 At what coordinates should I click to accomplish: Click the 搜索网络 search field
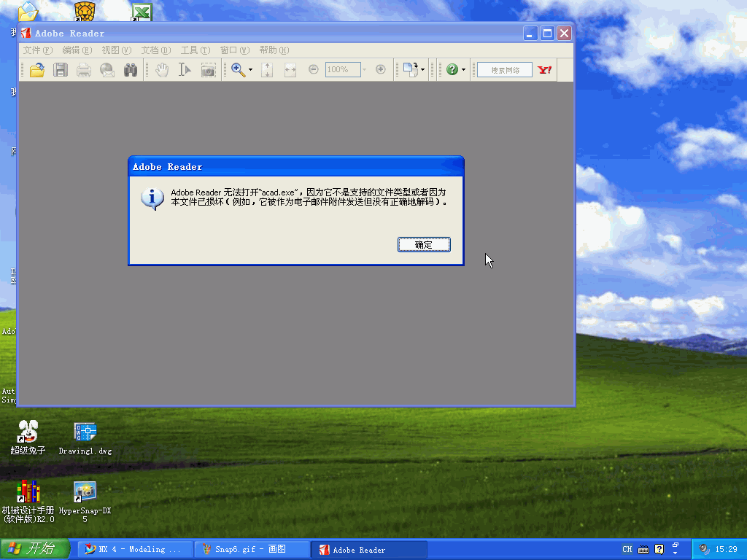[x=505, y=70]
